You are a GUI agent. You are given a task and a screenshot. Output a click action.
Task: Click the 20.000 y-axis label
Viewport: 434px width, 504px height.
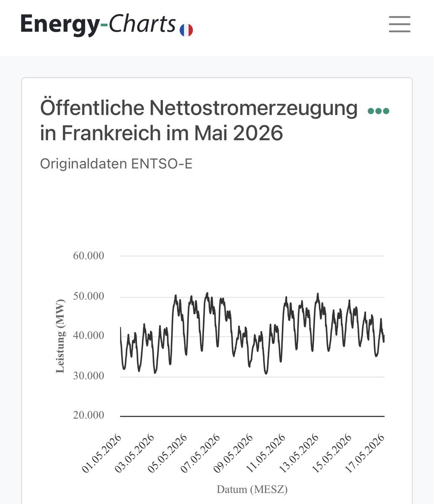point(89,415)
